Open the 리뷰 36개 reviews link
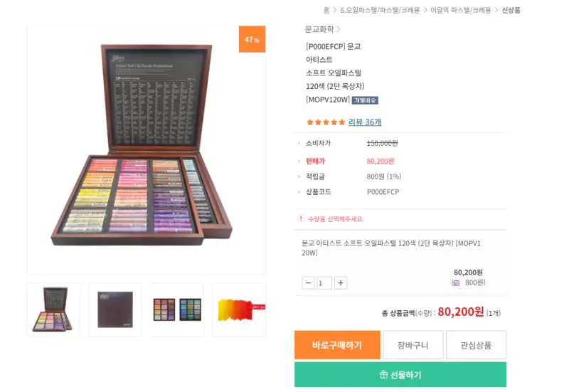Image resolution: width=569 pixels, height=392 pixels. click(x=365, y=122)
